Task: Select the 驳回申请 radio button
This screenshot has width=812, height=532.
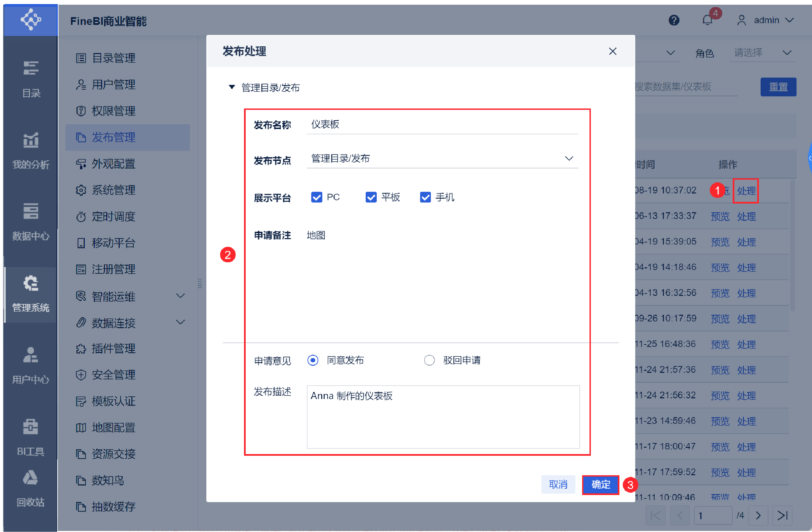Action: (429, 360)
